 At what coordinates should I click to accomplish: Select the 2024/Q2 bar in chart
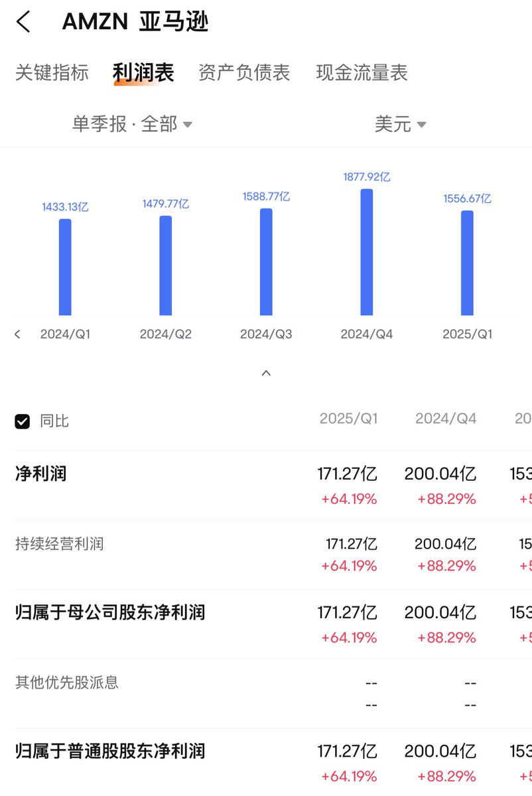[166, 265]
